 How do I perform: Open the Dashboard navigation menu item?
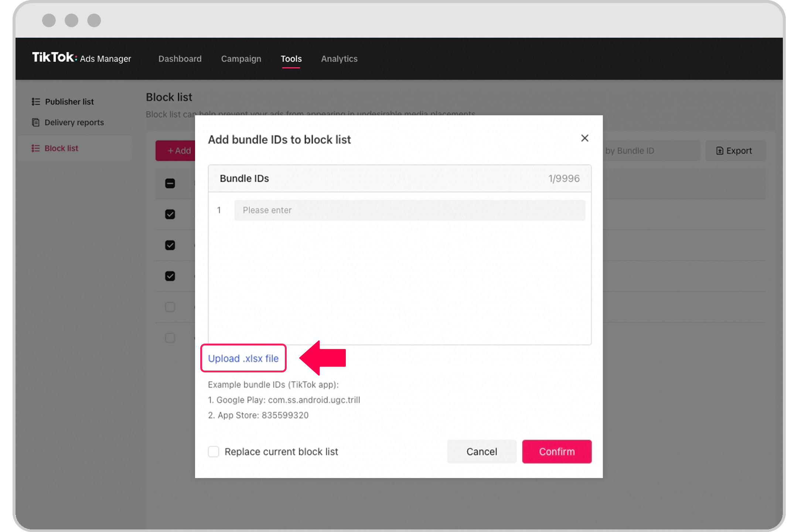tap(180, 58)
